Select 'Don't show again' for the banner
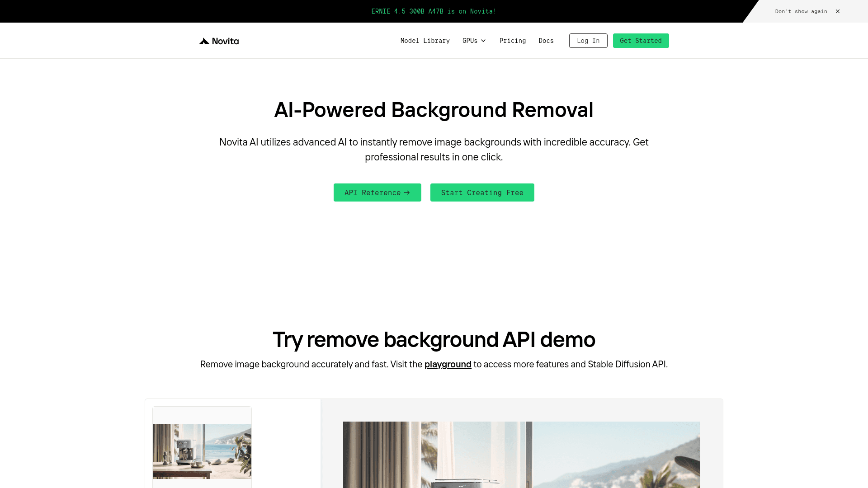Image resolution: width=868 pixels, height=488 pixels. (801, 11)
